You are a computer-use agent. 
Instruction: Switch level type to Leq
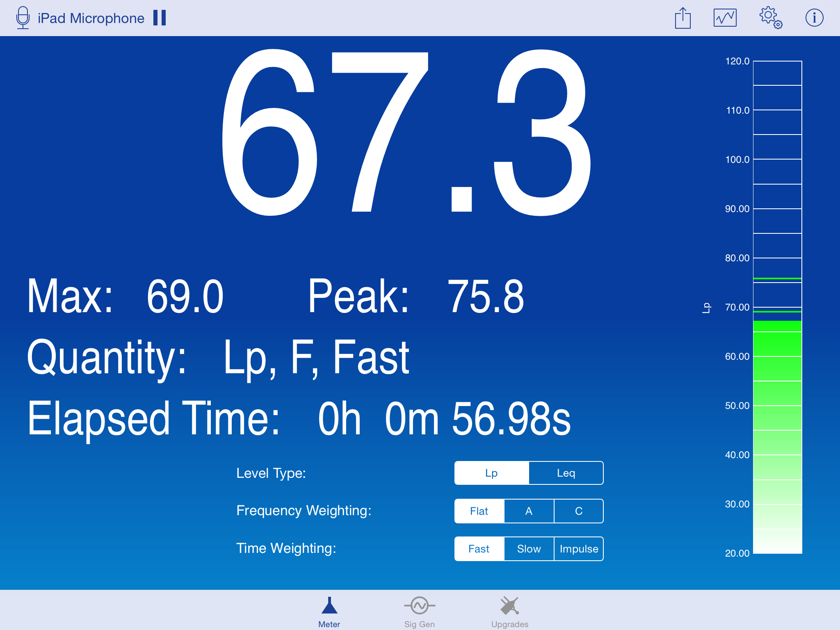click(566, 472)
